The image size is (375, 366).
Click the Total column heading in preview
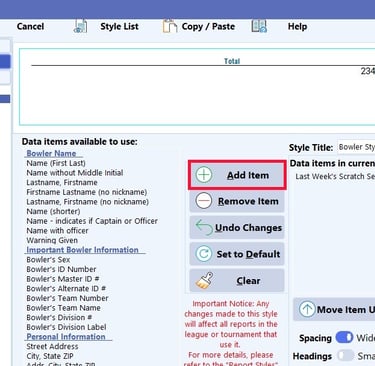pyautogui.click(x=232, y=61)
